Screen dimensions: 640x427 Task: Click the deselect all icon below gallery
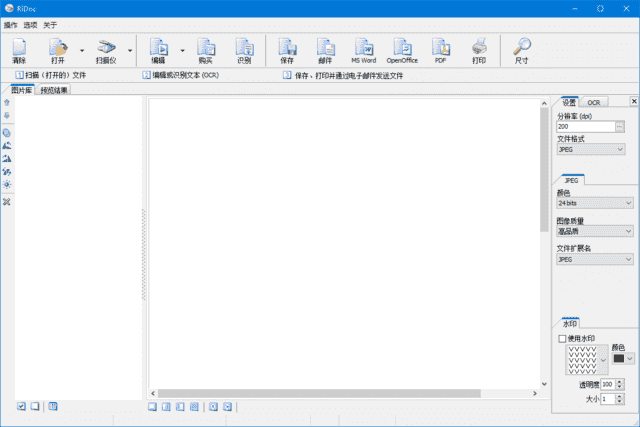(x=35, y=406)
